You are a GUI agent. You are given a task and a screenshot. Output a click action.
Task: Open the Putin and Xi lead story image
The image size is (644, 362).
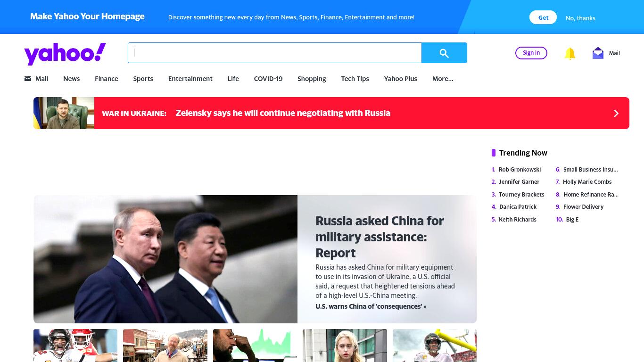click(x=165, y=259)
